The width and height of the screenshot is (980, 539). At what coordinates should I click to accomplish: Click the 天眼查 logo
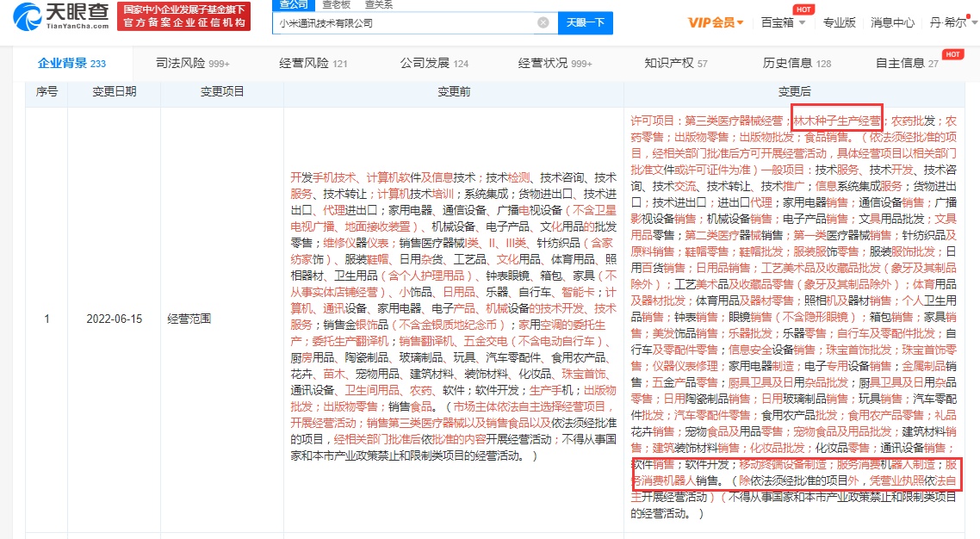coord(60,16)
